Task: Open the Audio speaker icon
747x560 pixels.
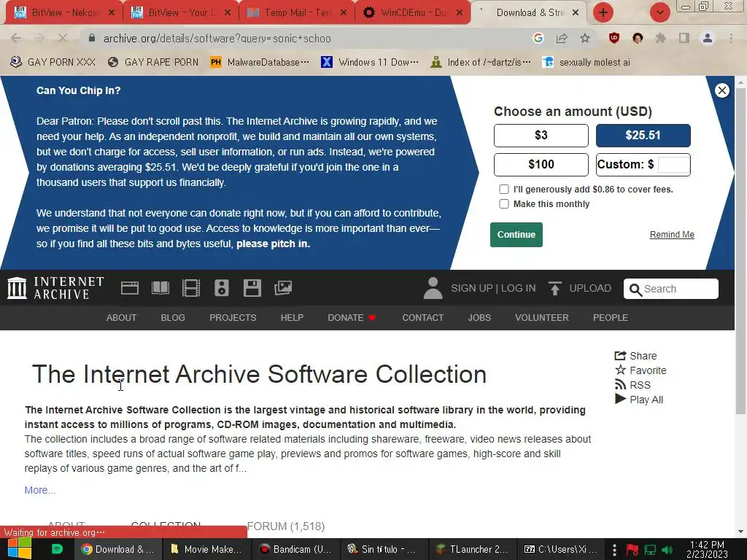Action: pos(222,288)
